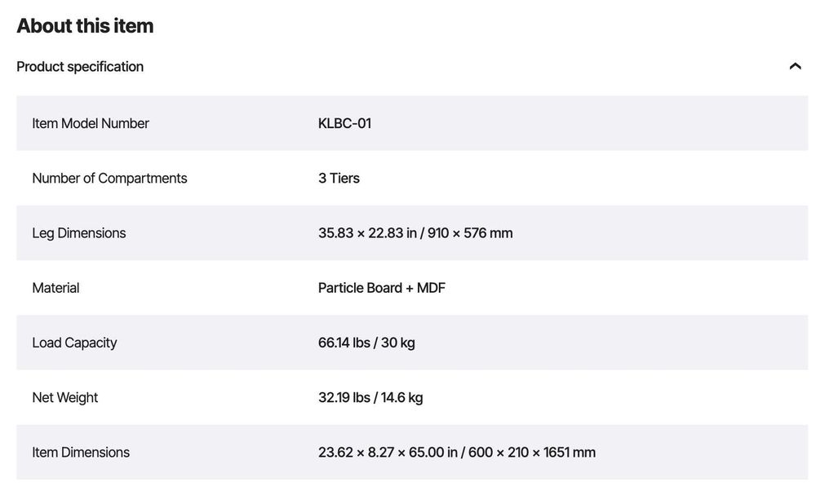Click the 32.19 lbs weight value

pyautogui.click(x=344, y=397)
